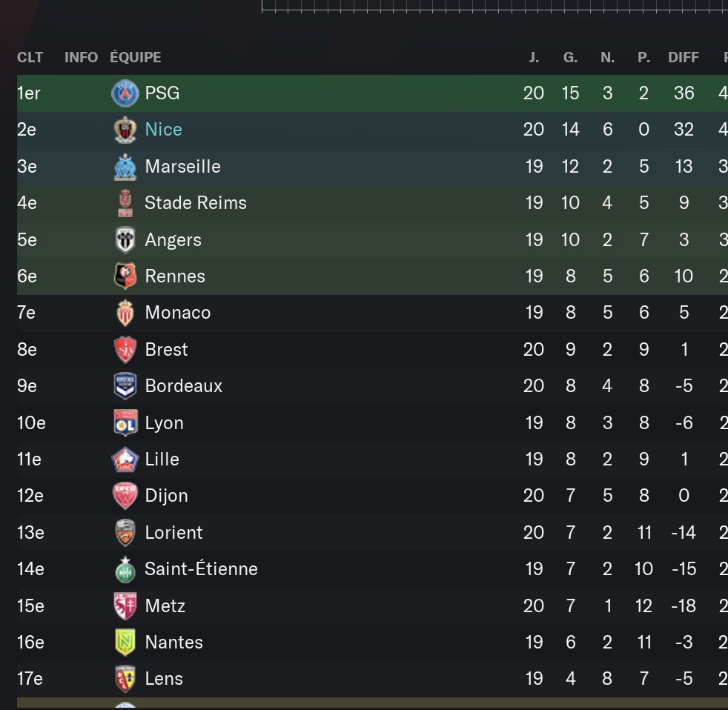Viewport: 728px width, 710px height.
Task: Click the Lyon OL logo
Action: [125, 422]
